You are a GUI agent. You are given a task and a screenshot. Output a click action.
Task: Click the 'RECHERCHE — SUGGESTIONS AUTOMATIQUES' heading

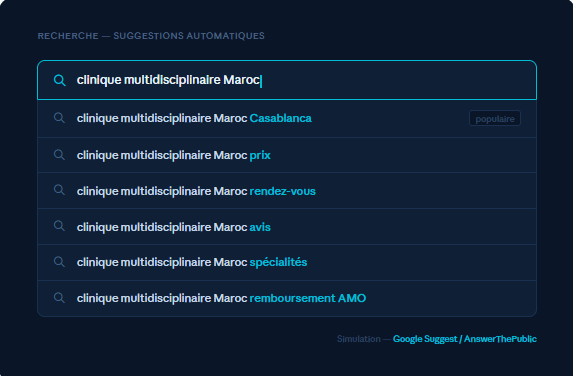(151, 36)
